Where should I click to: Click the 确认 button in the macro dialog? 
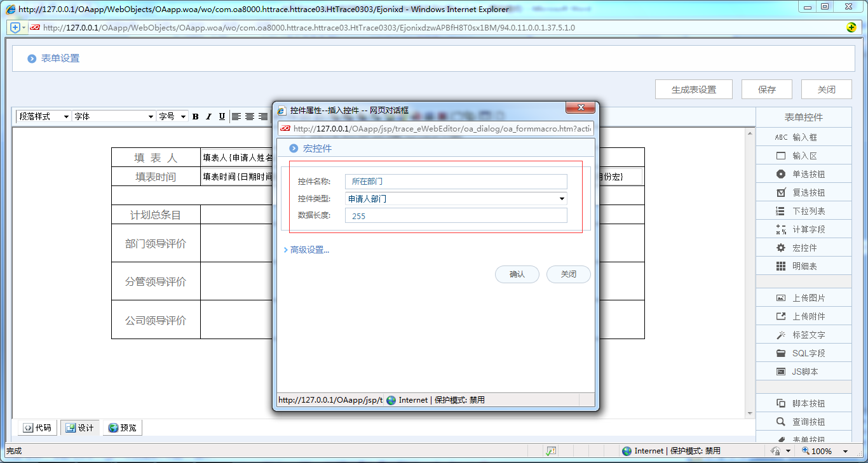(517, 274)
